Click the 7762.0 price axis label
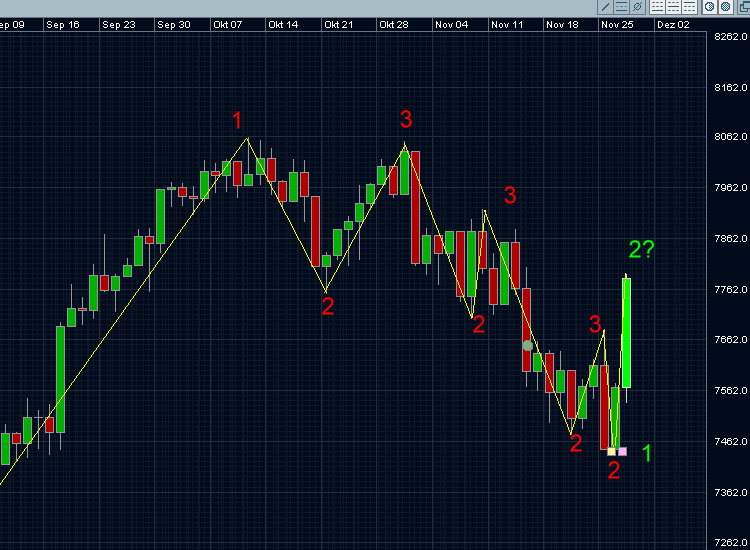Image resolution: width=750 pixels, height=550 pixels. tap(730, 290)
